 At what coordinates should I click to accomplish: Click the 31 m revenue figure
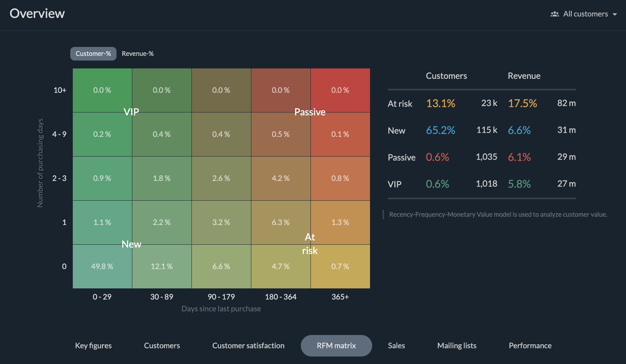(x=566, y=130)
